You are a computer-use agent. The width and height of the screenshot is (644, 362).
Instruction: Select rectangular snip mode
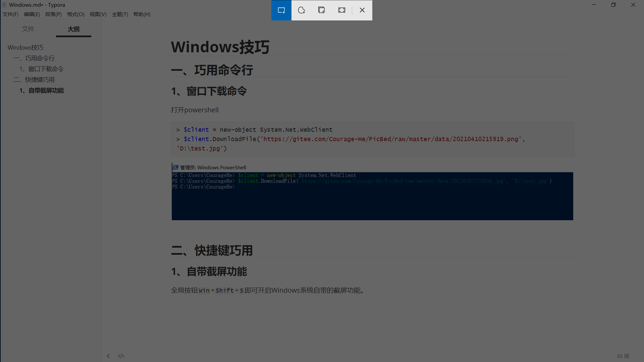point(281,10)
